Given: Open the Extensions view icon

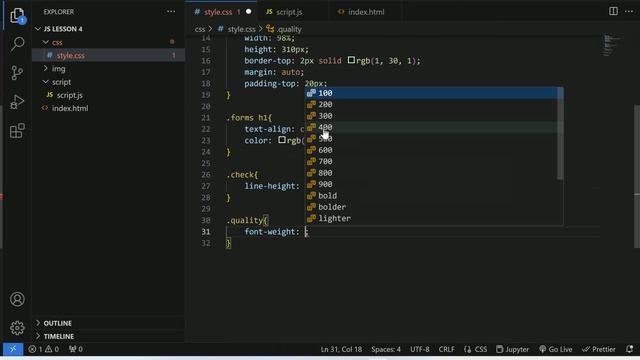Looking at the screenshot, I should [17, 131].
